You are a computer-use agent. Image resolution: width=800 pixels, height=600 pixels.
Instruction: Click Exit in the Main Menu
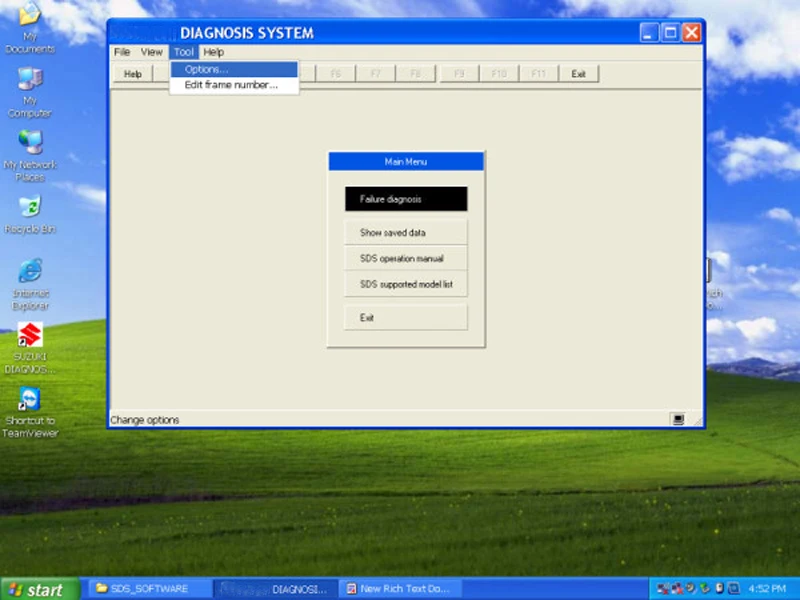tap(406, 318)
